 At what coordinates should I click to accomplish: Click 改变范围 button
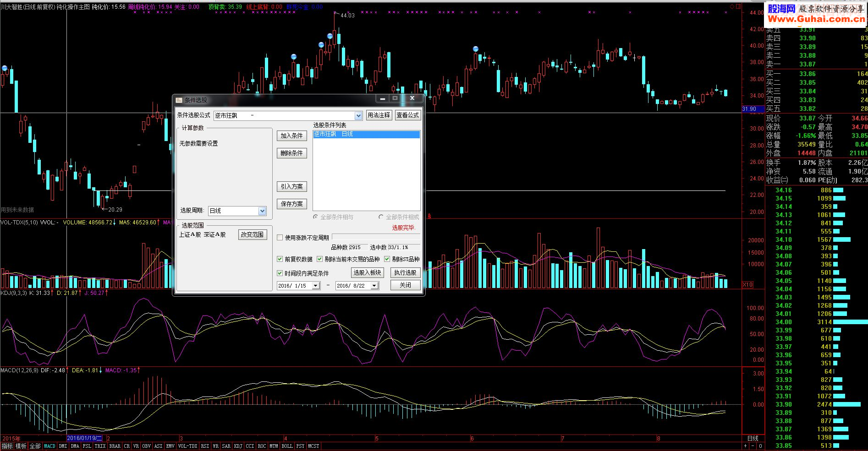(253, 234)
